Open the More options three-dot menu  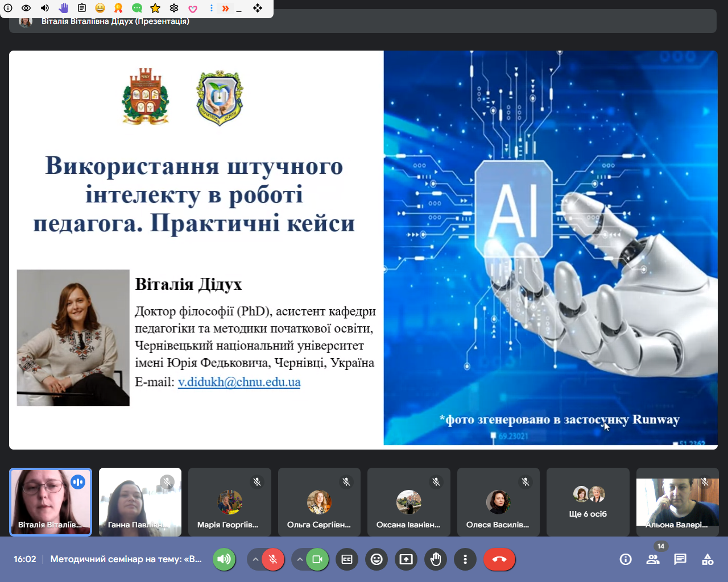pyautogui.click(x=465, y=559)
